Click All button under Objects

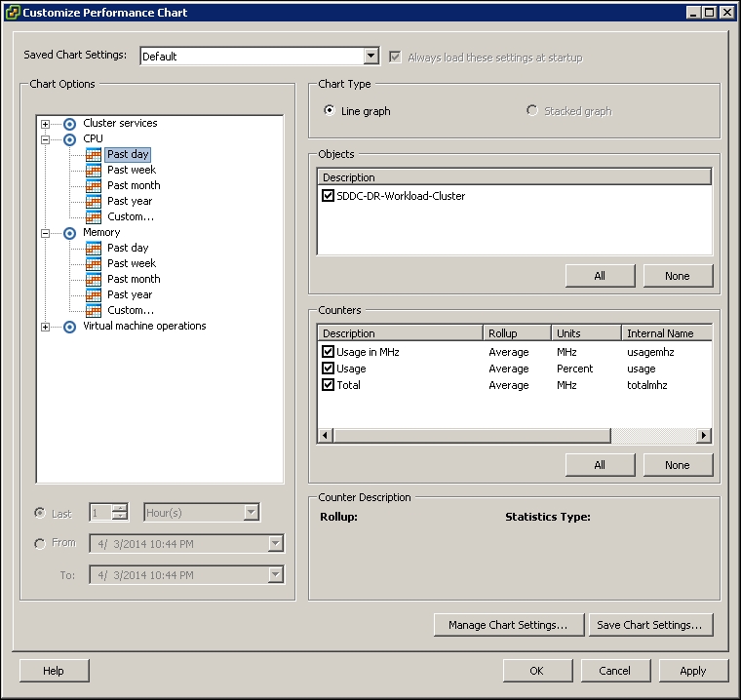pyautogui.click(x=601, y=276)
